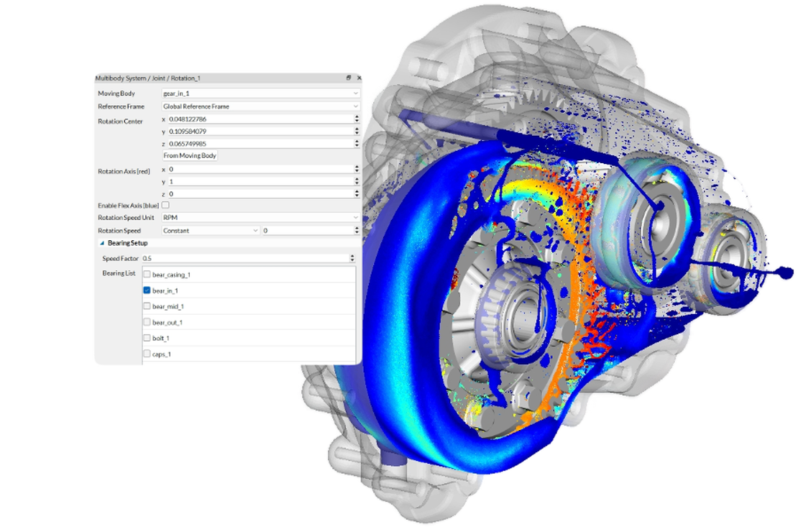Screen dimensions: 798x532
Task: Open the Rotation Speed Constant dropdown
Action: click(211, 231)
